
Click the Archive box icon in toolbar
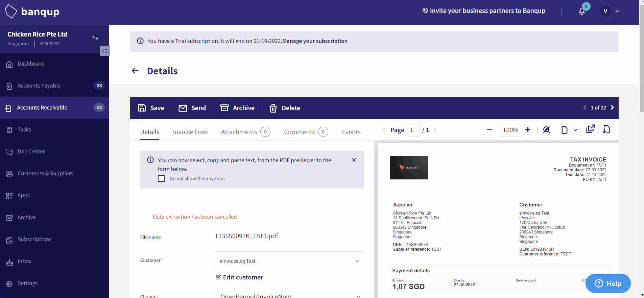pos(224,108)
